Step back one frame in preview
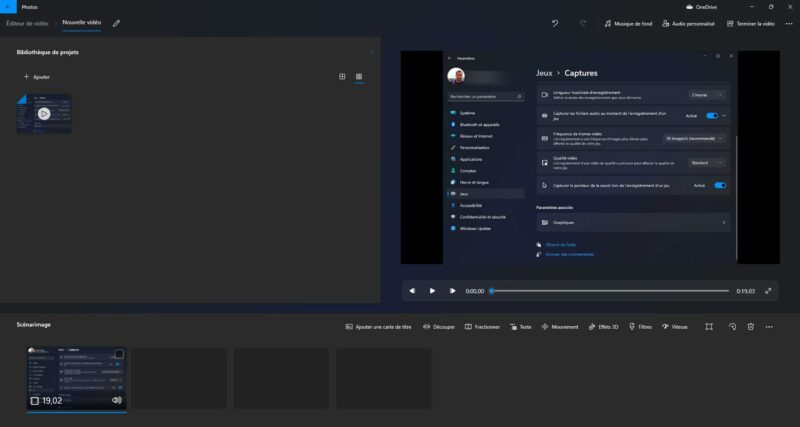800x427 pixels. [412, 291]
